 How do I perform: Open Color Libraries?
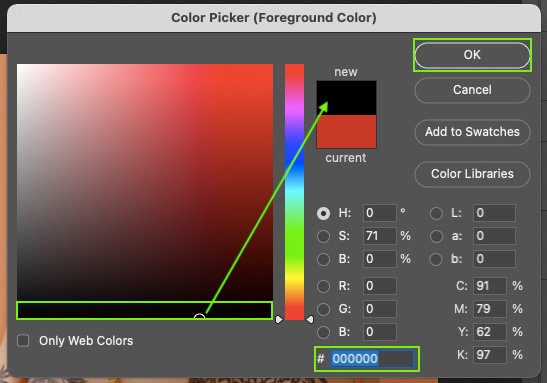pos(472,174)
